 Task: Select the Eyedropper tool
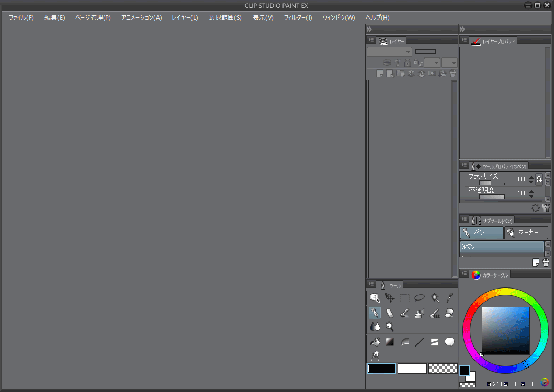pos(449,298)
